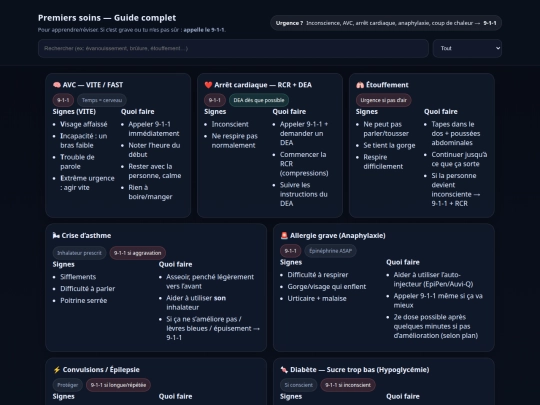Image resolution: width=540 pixels, height=405 pixels.
Task: Focus the Rechercher search field
Action: [233, 48]
